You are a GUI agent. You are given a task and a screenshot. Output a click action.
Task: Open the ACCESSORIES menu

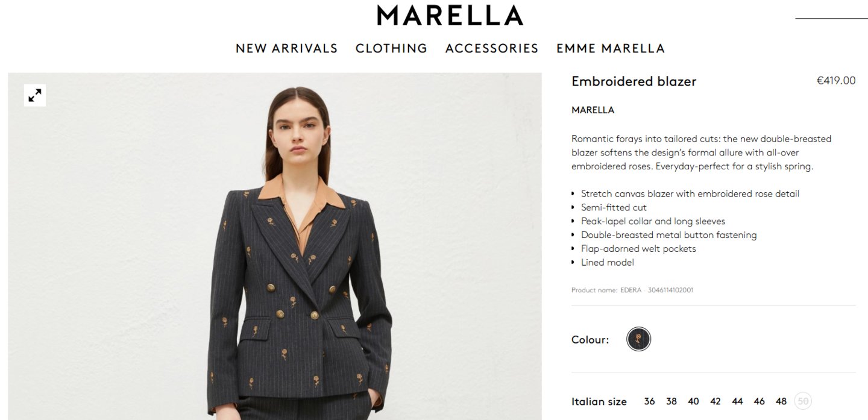click(492, 48)
